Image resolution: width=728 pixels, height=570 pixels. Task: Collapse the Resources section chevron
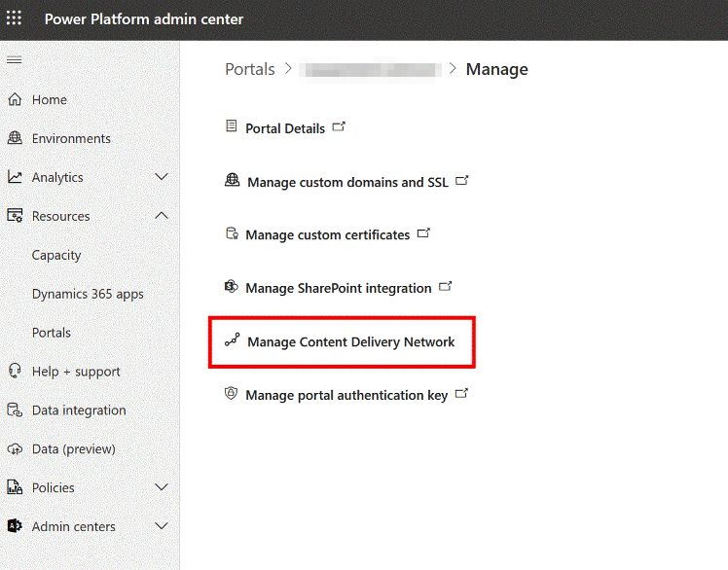click(162, 216)
